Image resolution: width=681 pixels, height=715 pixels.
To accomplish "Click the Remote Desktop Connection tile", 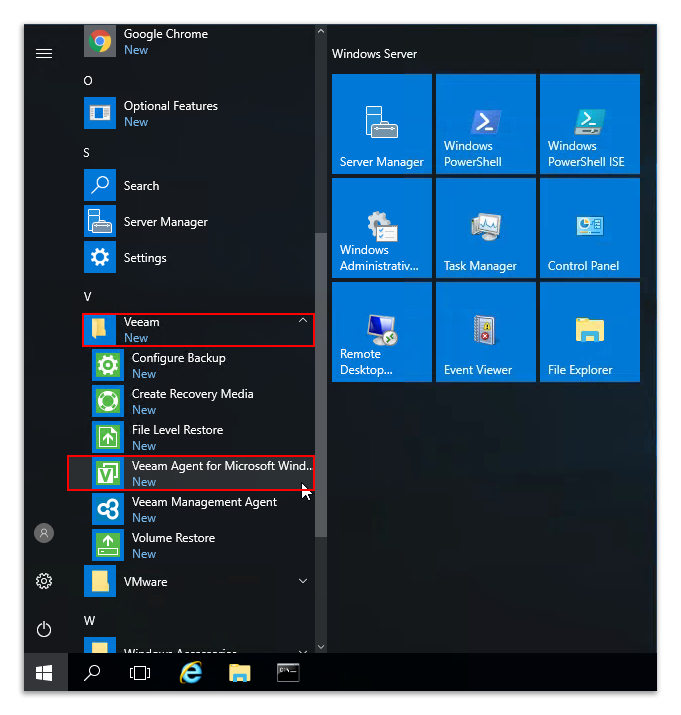I will tap(381, 332).
